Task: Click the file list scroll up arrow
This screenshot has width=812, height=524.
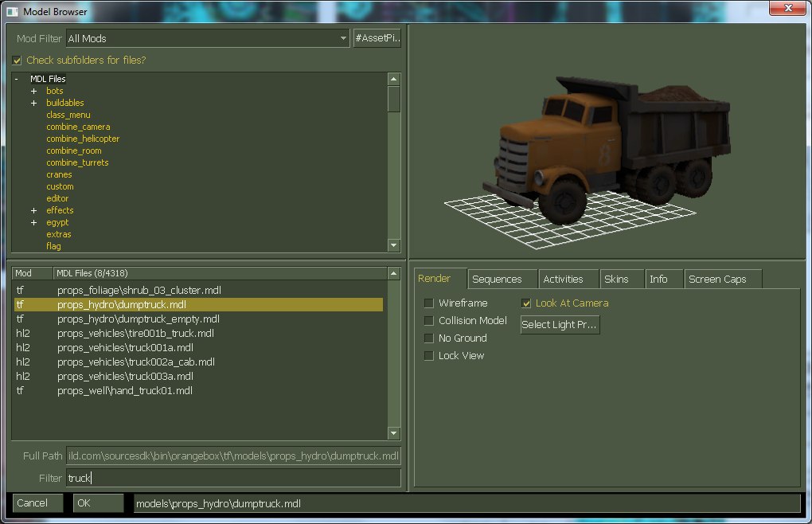Action: pos(393,273)
